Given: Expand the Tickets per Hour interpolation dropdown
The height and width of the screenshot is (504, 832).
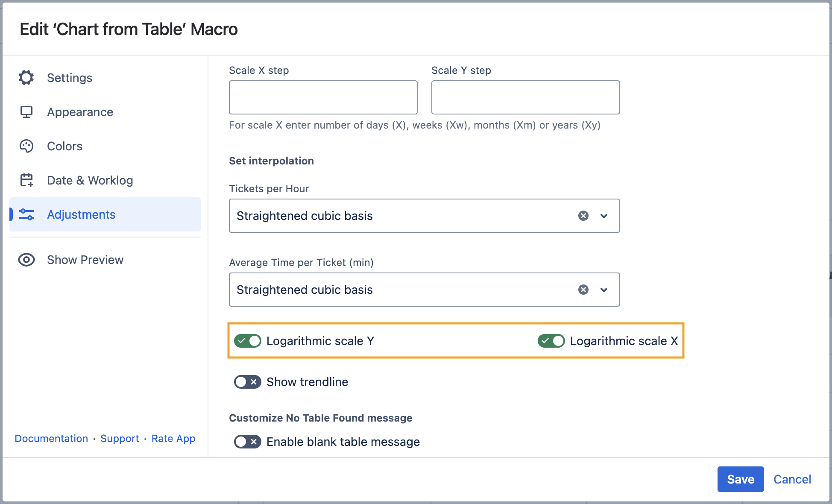Looking at the screenshot, I should click(604, 216).
